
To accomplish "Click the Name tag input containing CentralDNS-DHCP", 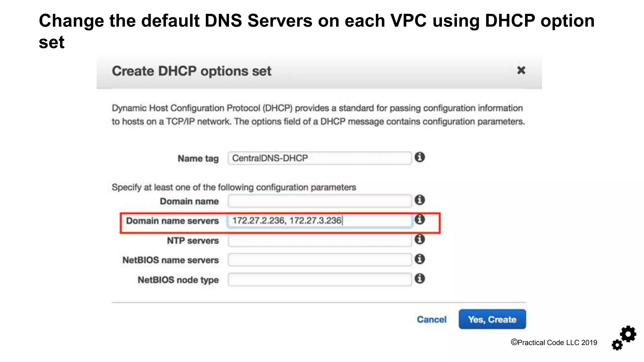I will click(x=319, y=158).
